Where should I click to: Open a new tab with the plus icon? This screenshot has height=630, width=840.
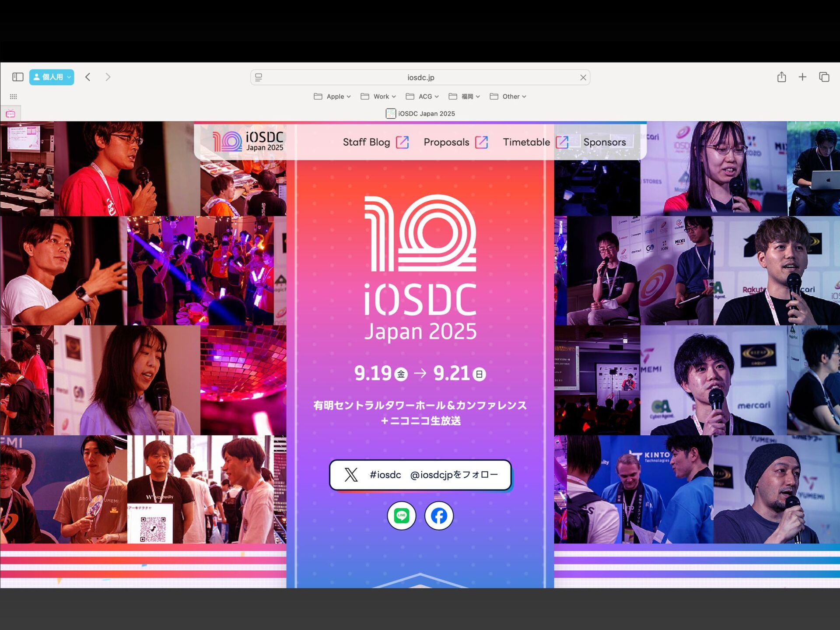pos(802,77)
